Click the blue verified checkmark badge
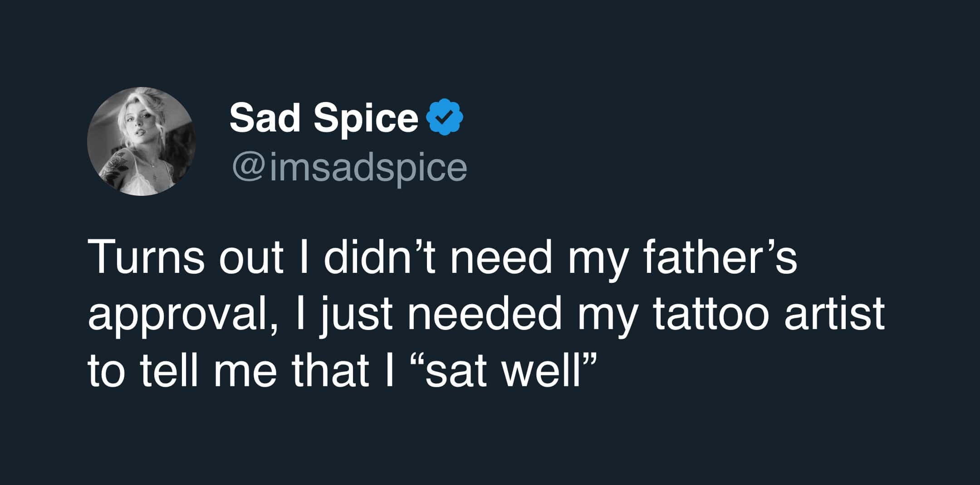The height and width of the screenshot is (485, 980). click(x=445, y=117)
